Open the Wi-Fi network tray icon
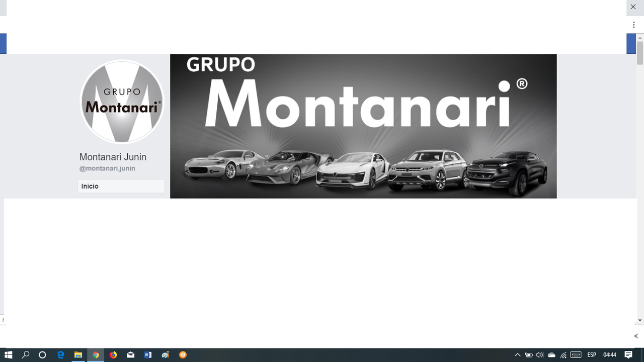Image resolution: width=644 pixels, height=362 pixels. coord(563,355)
